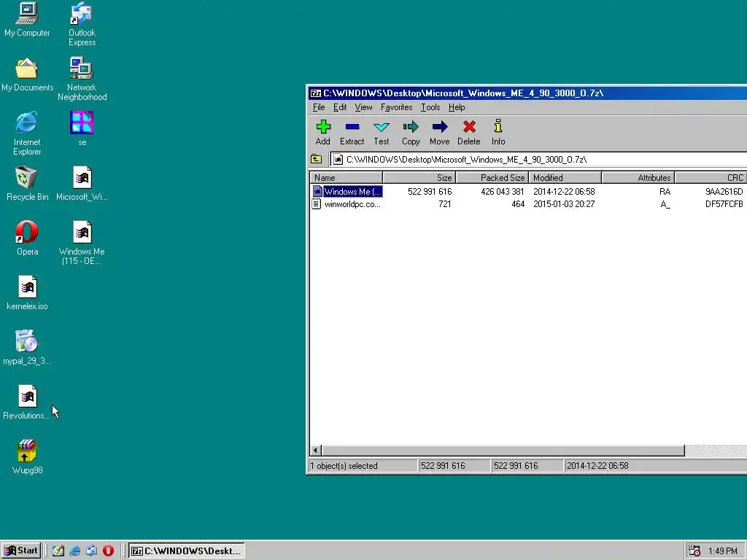Click the Add toolbar icon in 7-Zip
The height and width of the screenshot is (560, 747).
pos(323,133)
